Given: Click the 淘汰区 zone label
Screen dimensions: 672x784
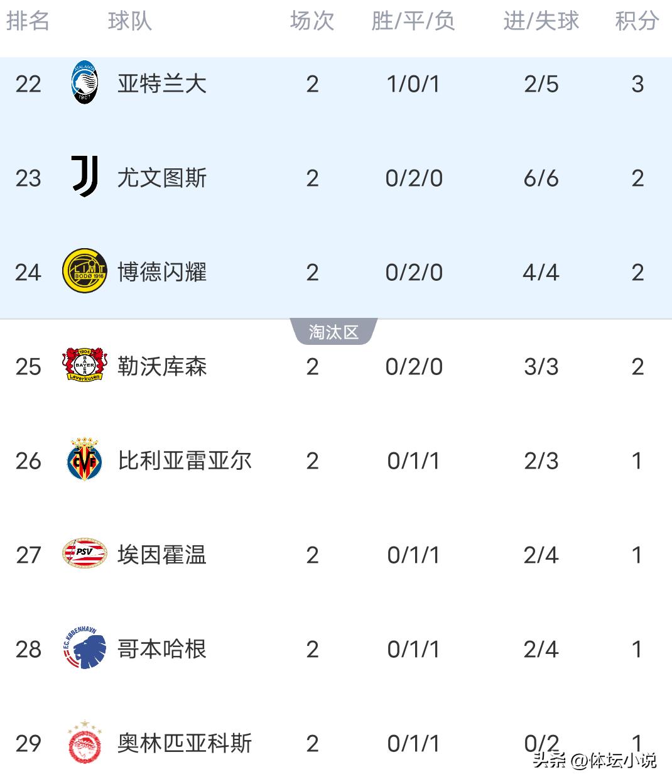Looking at the screenshot, I should [x=333, y=332].
